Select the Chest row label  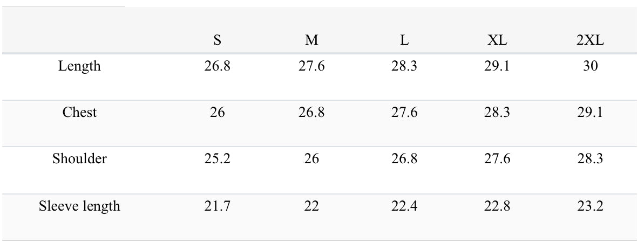[x=79, y=113]
